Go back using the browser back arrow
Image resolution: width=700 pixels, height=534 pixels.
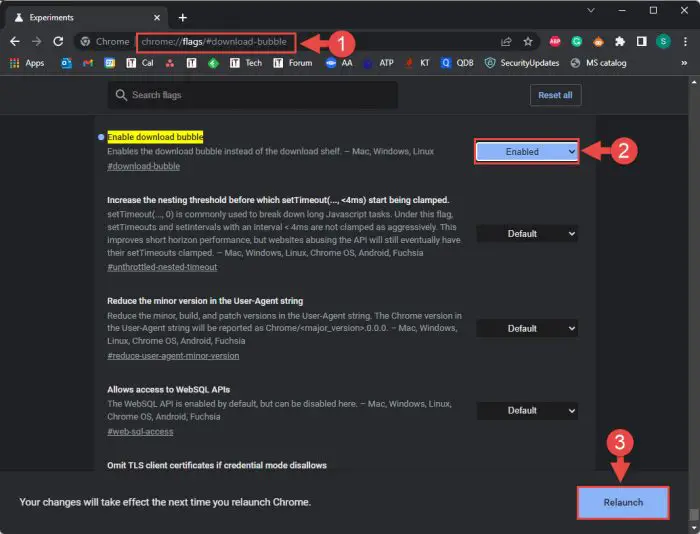[15, 42]
